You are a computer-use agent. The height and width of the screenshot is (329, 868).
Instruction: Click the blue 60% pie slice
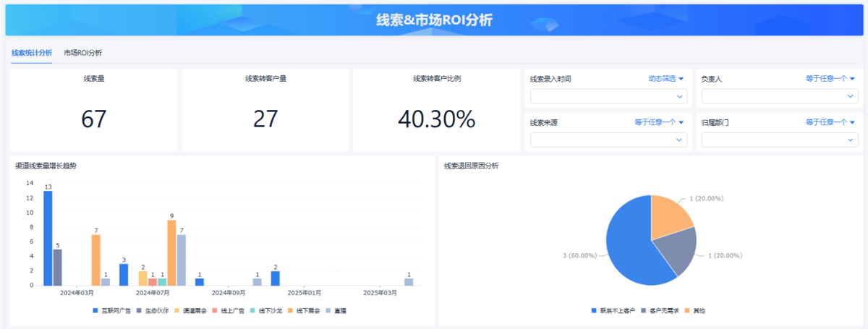(629, 239)
